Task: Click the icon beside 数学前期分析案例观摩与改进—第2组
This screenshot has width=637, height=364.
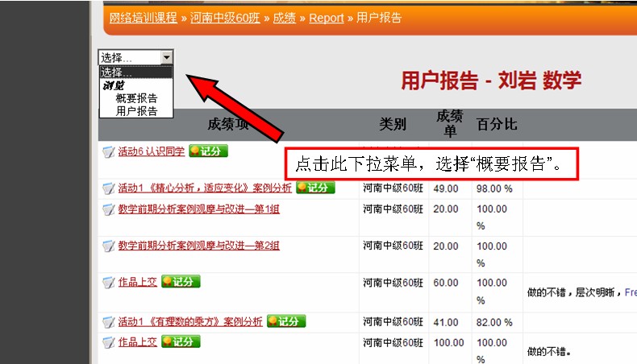Action: click(x=109, y=246)
